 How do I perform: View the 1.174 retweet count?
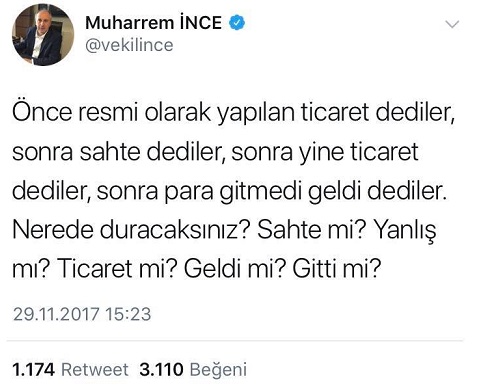pos(33,369)
